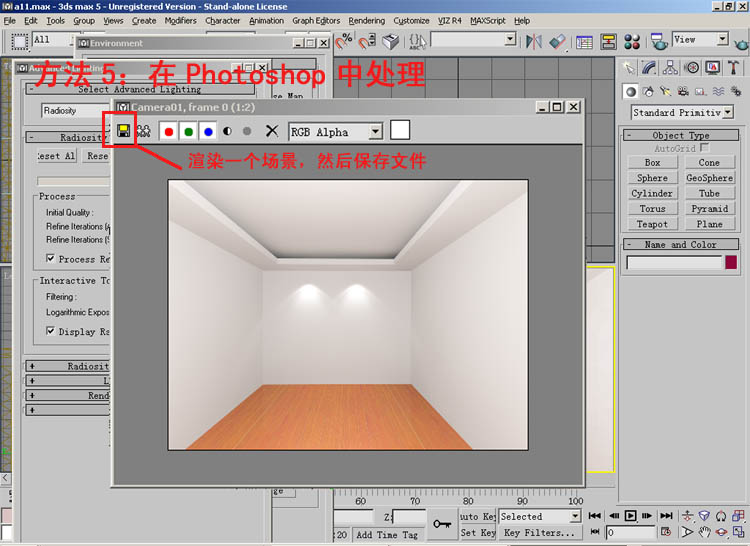Viewport: 750px width, 546px height.
Task: Toggle the green channel display
Action: point(188,131)
